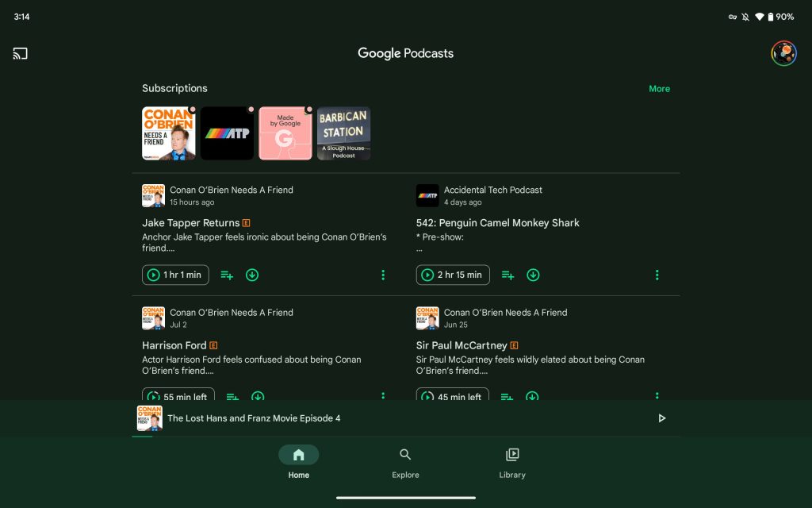Open Conan O'Brien Needs A Friend subscription

[168, 133]
